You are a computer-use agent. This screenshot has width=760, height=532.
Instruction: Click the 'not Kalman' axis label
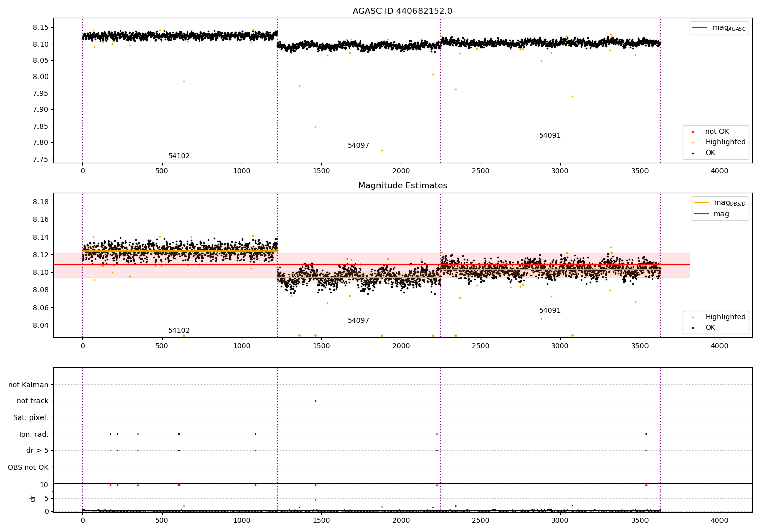point(28,385)
